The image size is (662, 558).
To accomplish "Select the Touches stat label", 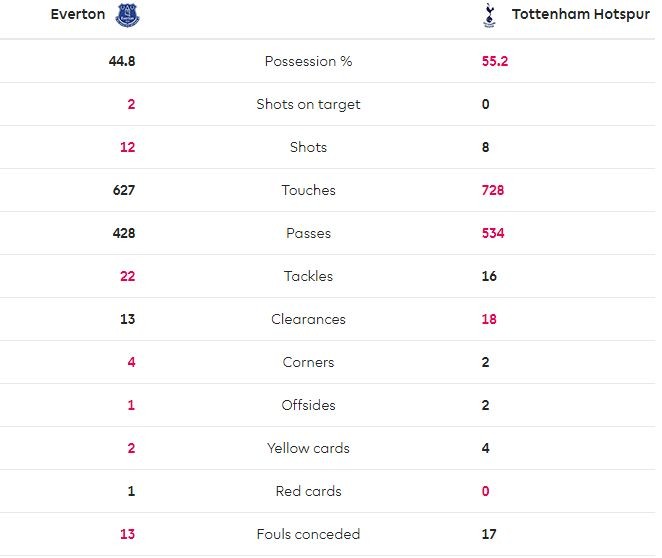I will 308,190.
